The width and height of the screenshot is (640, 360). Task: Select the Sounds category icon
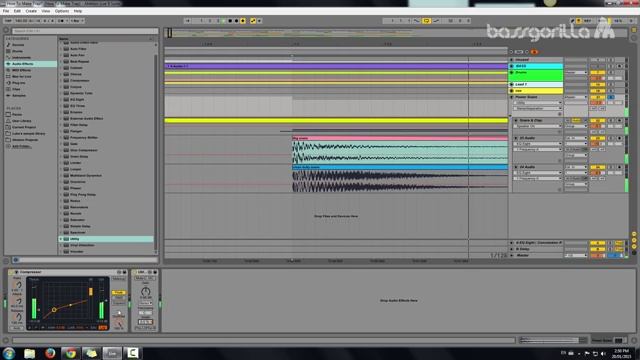point(8,45)
